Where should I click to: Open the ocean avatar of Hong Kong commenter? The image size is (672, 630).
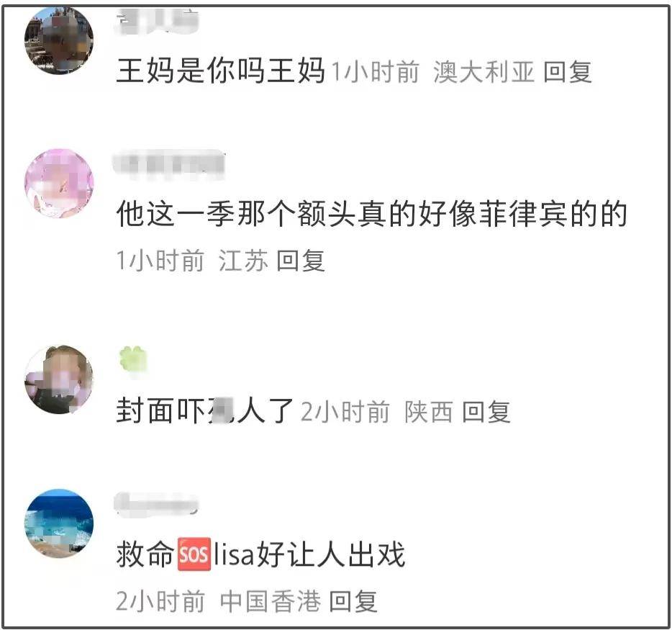click(59, 523)
